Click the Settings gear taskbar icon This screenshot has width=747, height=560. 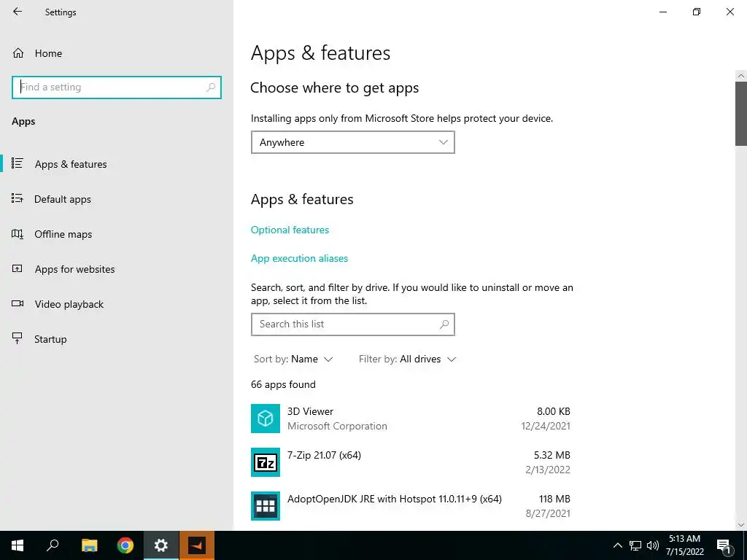(x=161, y=545)
